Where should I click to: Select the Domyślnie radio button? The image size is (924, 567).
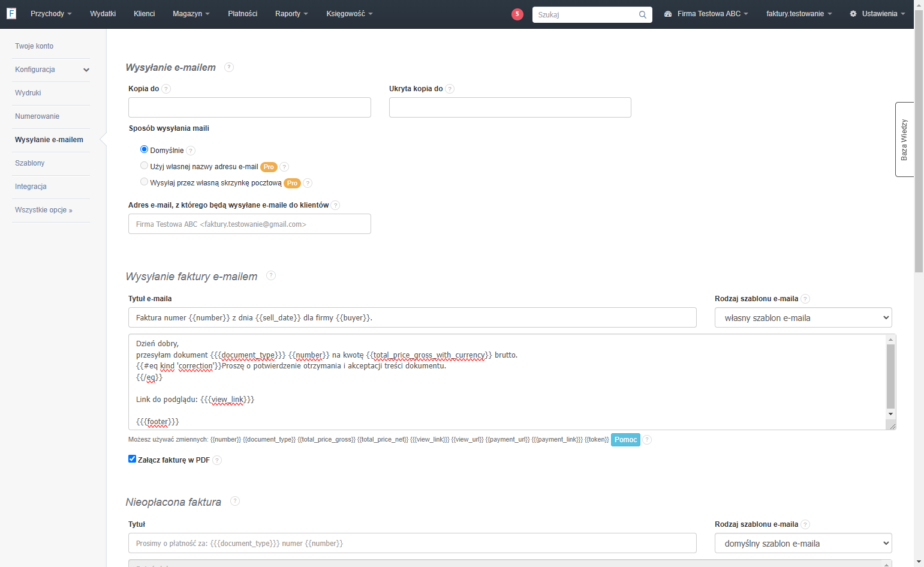144,149
